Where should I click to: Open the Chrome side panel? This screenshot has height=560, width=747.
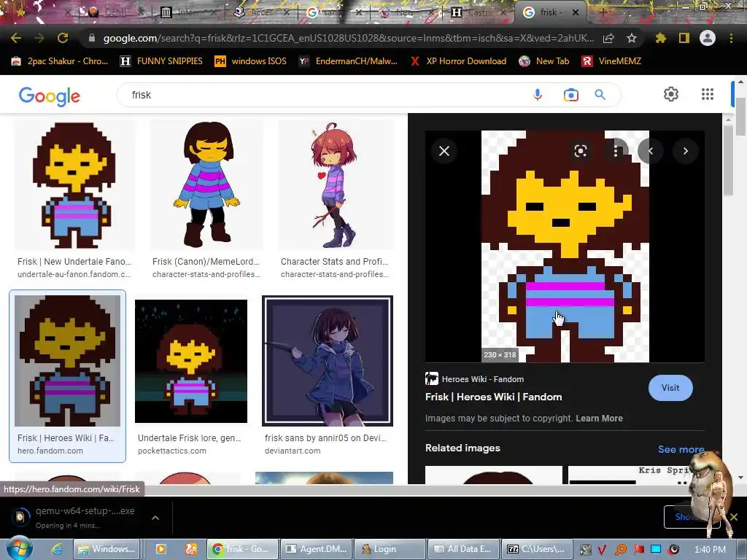684,38
